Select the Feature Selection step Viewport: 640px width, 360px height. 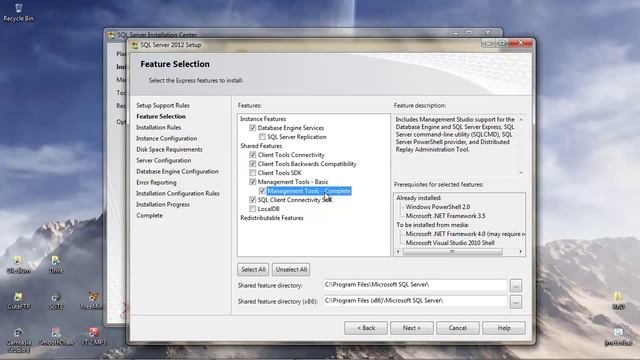[161, 116]
